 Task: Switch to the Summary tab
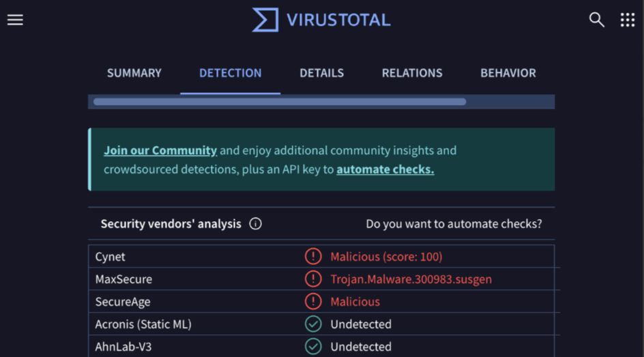134,73
